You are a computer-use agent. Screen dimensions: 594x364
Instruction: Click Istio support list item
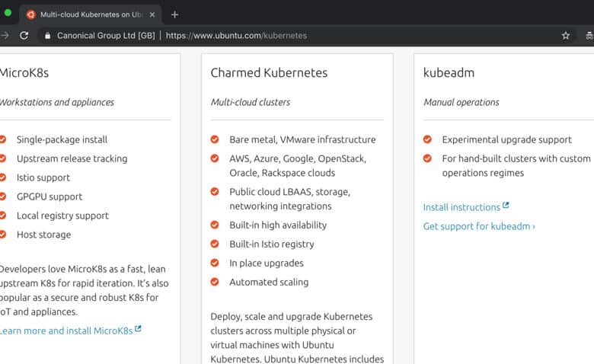point(43,177)
